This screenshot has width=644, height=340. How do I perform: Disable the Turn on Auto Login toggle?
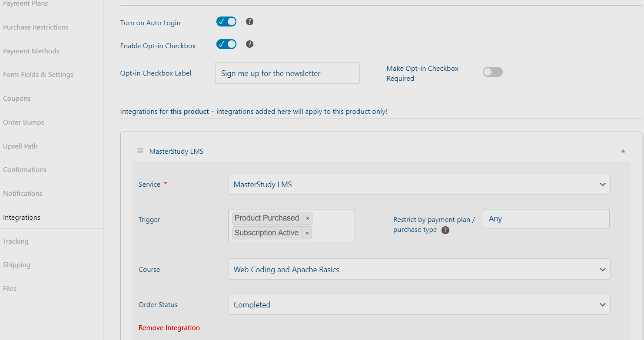pos(226,21)
